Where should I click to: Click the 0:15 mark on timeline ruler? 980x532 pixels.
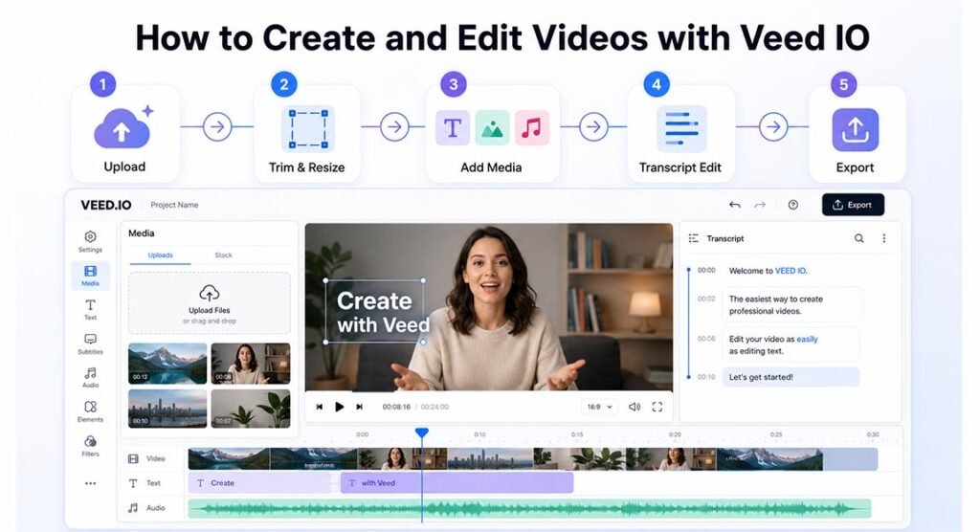pyautogui.click(x=577, y=433)
